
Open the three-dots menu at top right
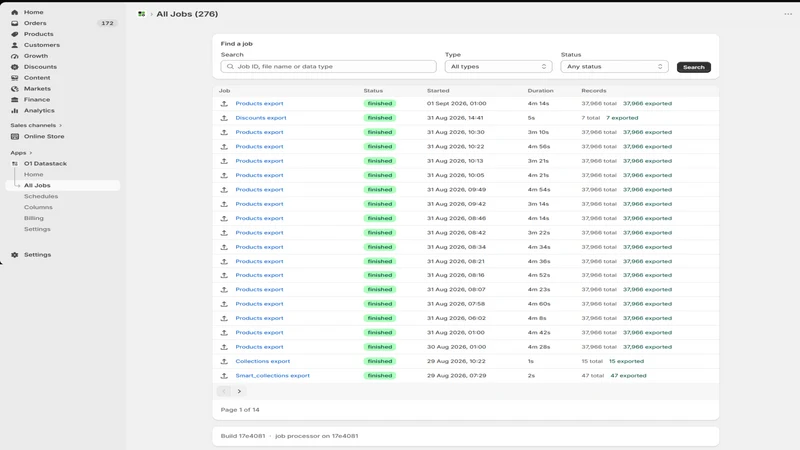pos(788,14)
